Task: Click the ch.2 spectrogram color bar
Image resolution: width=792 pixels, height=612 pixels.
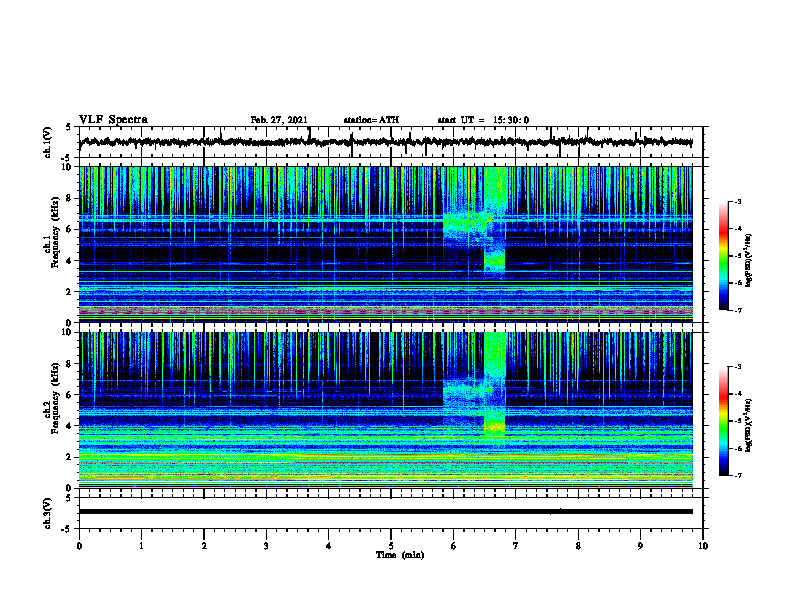Action: coord(723,421)
